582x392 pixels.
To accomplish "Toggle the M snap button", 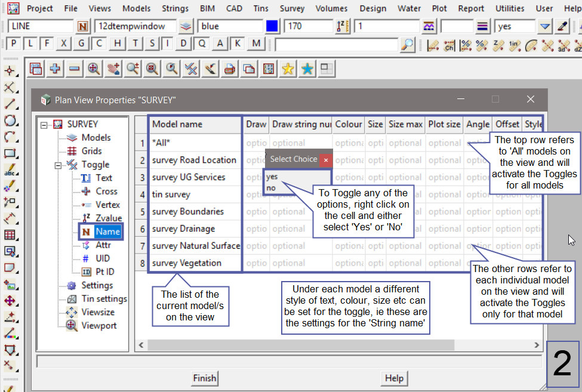I will 256,44.
